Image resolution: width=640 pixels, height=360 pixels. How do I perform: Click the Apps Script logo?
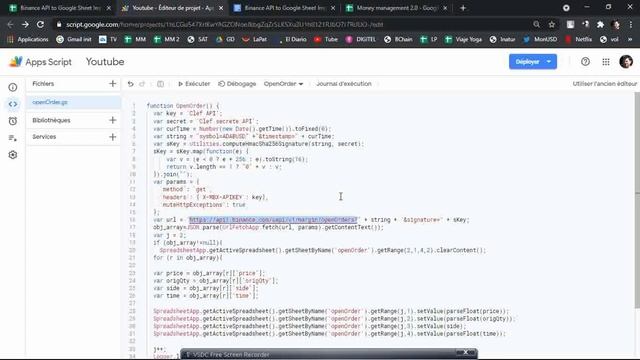(x=40, y=62)
